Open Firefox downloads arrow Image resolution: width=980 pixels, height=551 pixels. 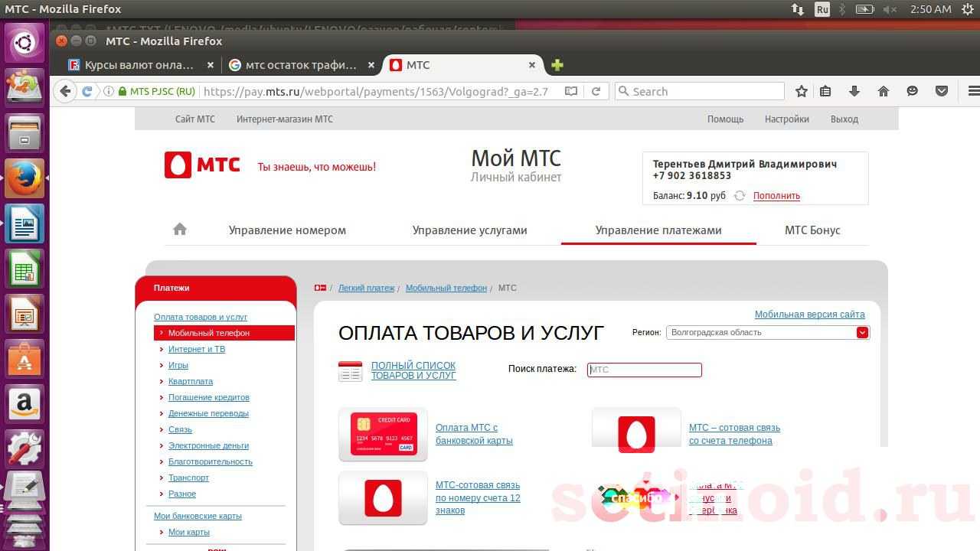click(x=854, y=91)
